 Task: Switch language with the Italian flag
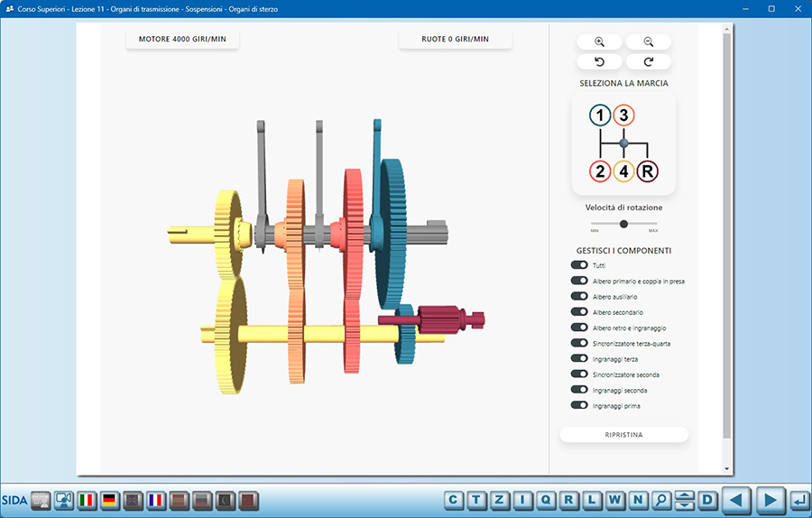click(x=88, y=500)
